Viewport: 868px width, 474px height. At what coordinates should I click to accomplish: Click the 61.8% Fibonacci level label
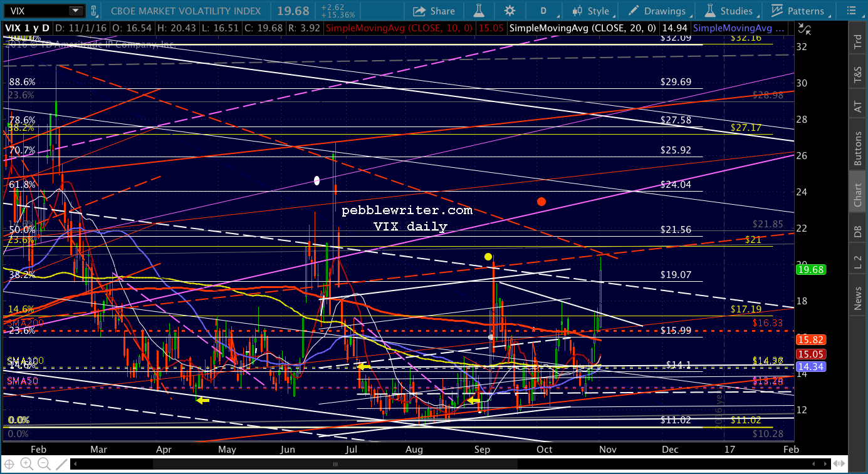23,185
